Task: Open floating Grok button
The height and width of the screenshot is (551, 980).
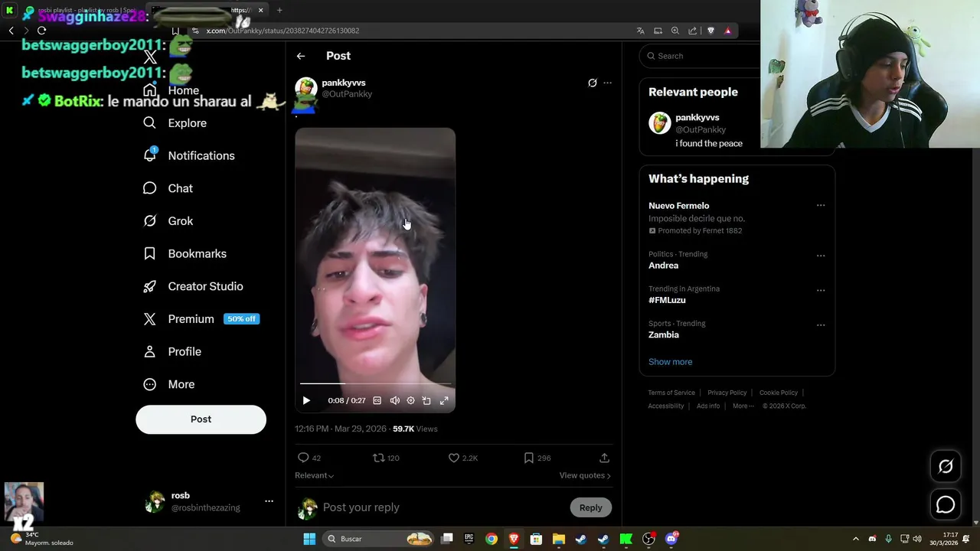Action: tap(946, 466)
